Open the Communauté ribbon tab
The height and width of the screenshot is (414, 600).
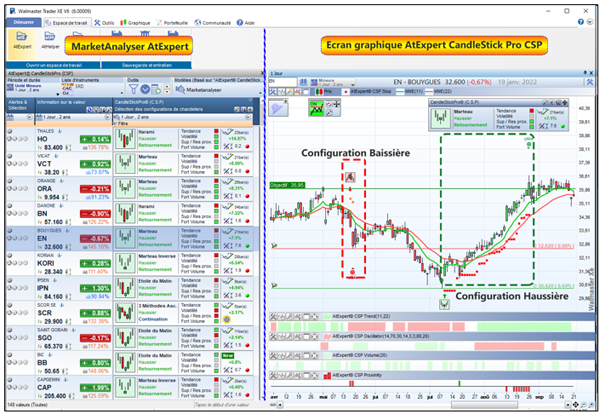pyautogui.click(x=212, y=23)
